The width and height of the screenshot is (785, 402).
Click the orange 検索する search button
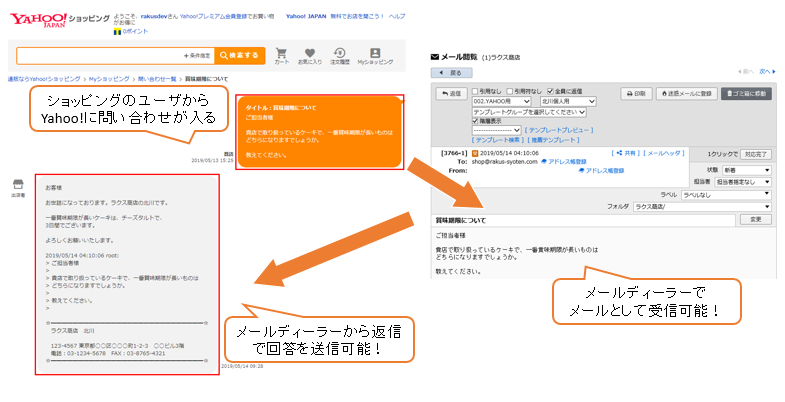point(239,56)
